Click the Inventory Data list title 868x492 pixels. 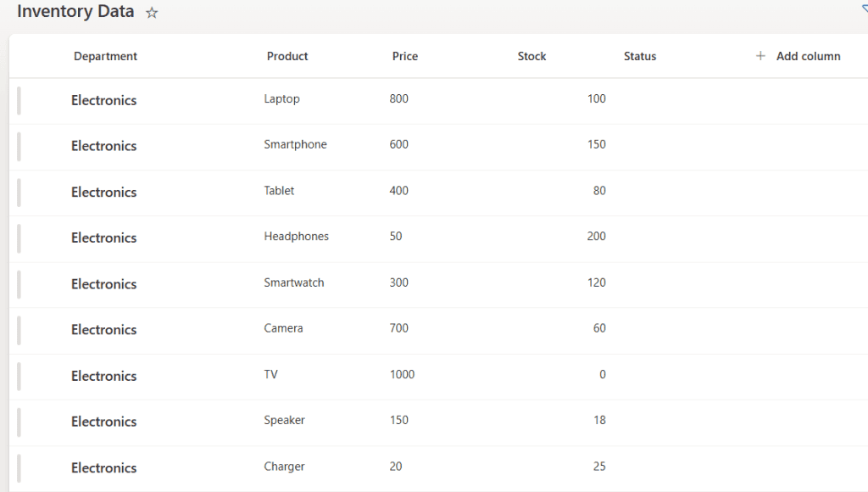coord(75,12)
